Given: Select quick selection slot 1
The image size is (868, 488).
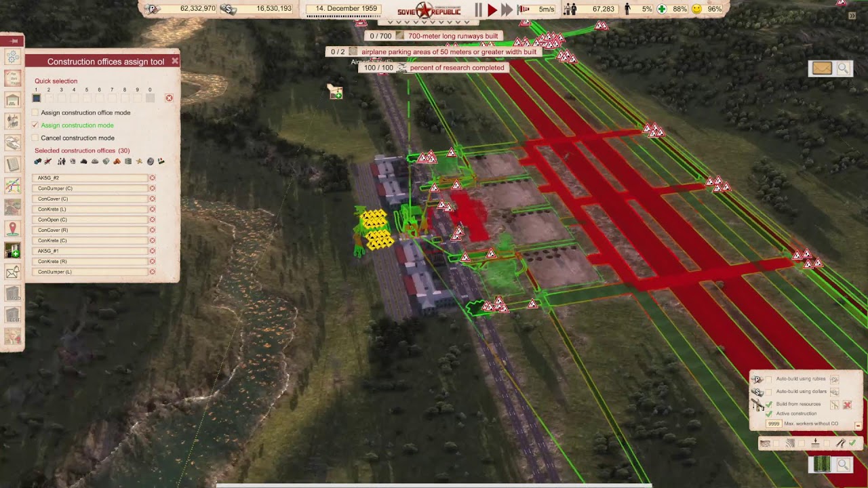Looking at the screenshot, I should point(37,98).
